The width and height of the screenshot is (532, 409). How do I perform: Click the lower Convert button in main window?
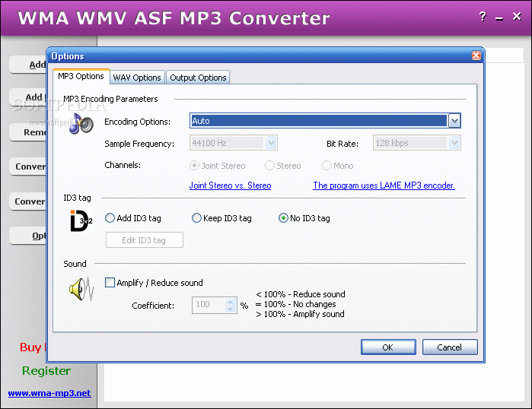click(x=28, y=201)
